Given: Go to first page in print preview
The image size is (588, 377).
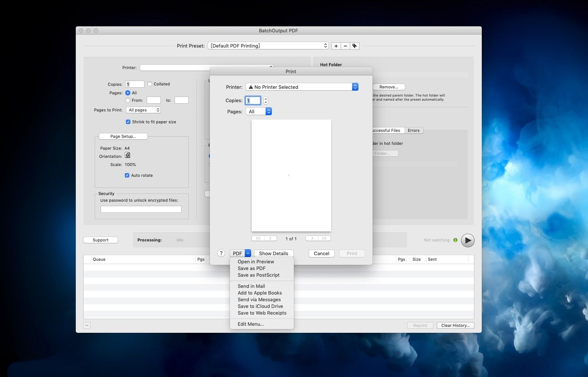Looking at the screenshot, I should pyautogui.click(x=258, y=238).
